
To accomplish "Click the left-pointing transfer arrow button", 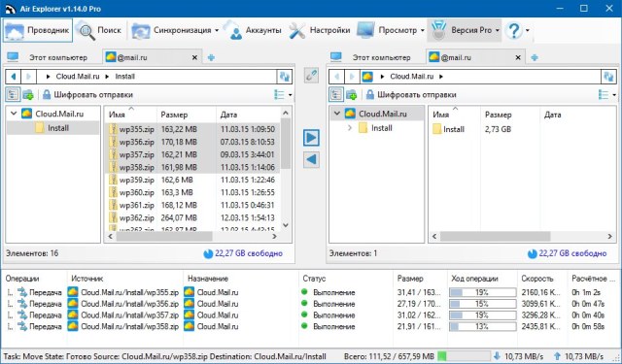I will (311, 159).
